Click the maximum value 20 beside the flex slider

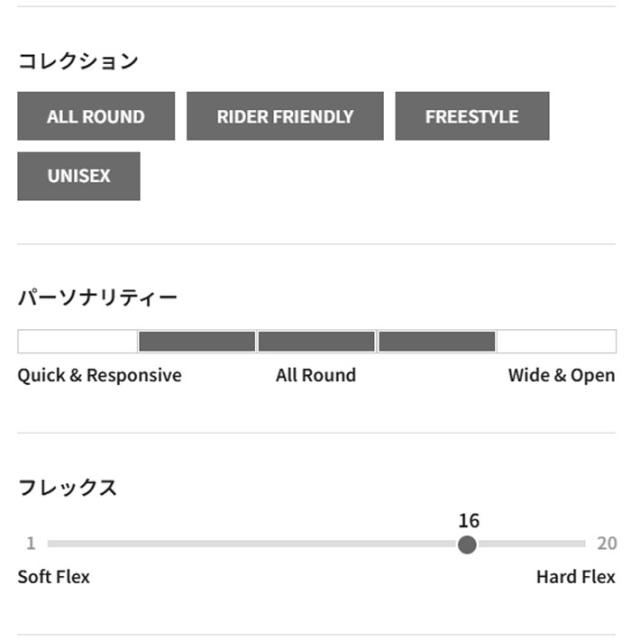click(606, 544)
